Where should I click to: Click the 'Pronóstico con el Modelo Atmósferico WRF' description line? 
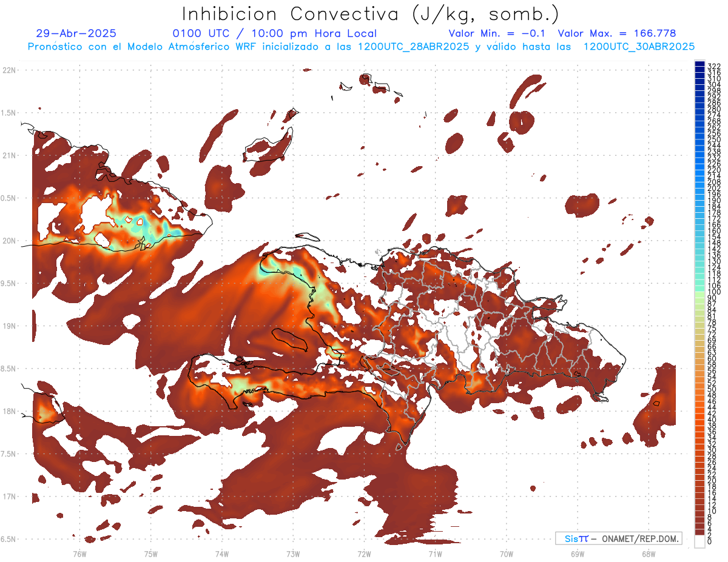[x=361, y=47]
